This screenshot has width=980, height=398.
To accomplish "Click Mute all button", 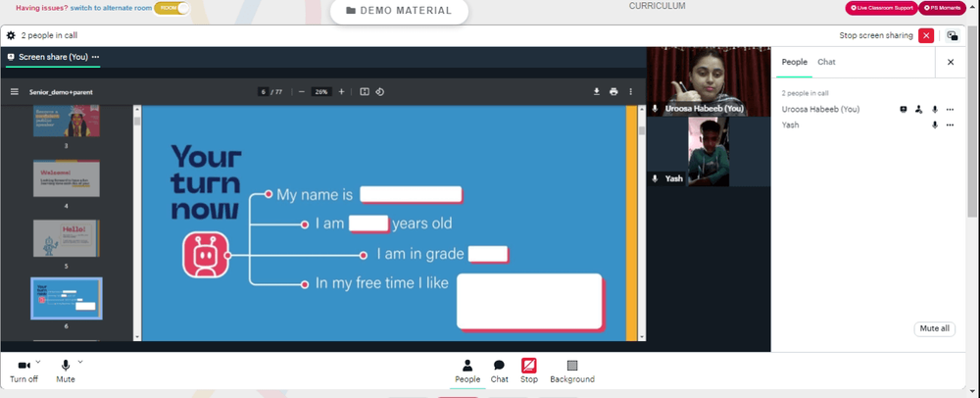I will pos(934,328).
